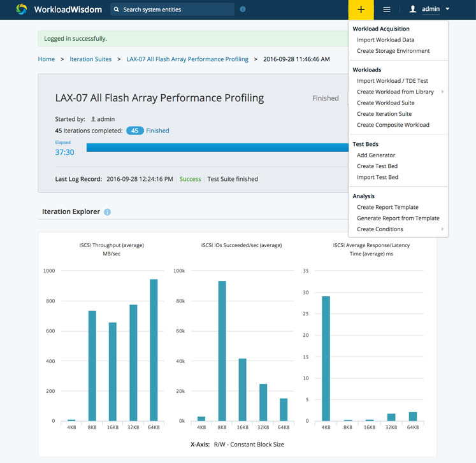This screenshot has height=463, width=476.
Task: Click the WorkloadWisdom logo icon
Action: (22, 10)
